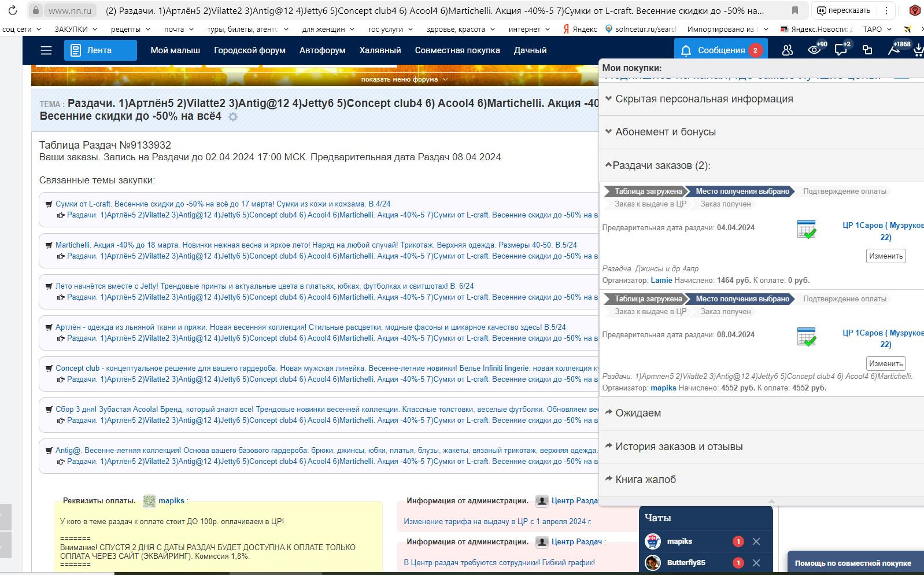This screenshot has height=575, width=924.
Task: Click the scroll-up arrow tab at page edge
Action: (x=5, y=517)
